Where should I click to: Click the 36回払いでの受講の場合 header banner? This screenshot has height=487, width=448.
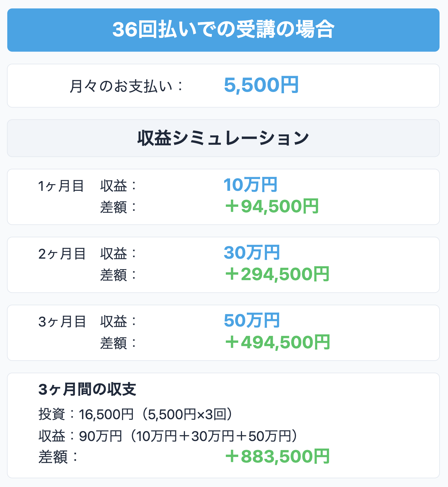(x=223, y=30)
